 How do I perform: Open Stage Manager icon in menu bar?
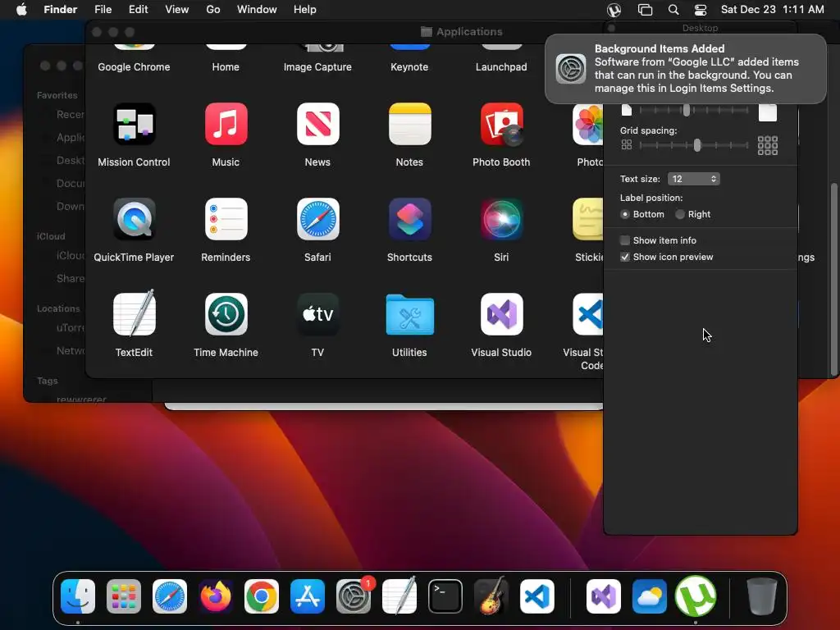[645, 10]
